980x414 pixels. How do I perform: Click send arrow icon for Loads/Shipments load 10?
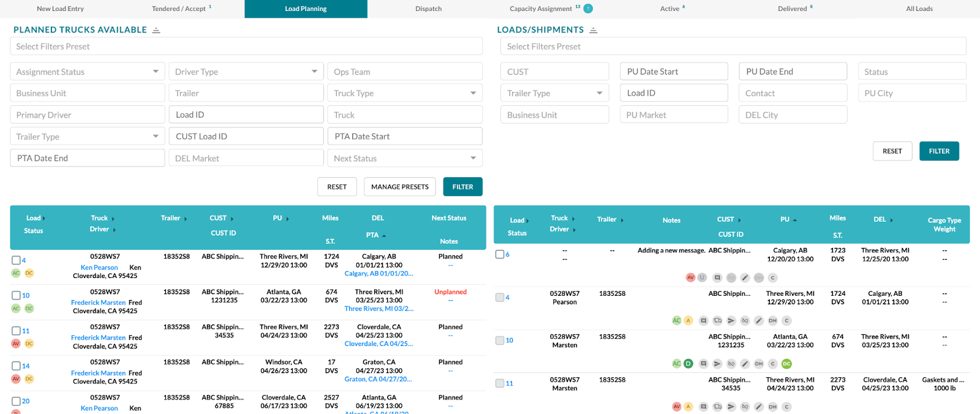click(717, 363)
